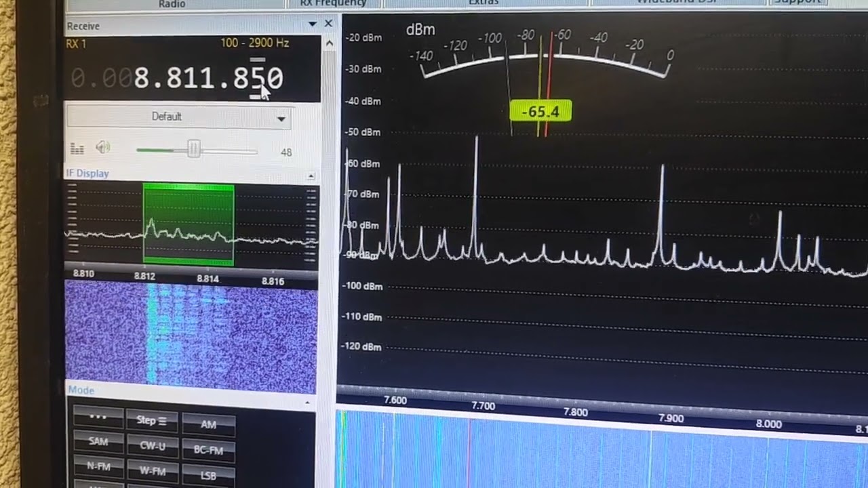Click the green IF filter passband
Viewport: 868px width, 488px height.
pos(189,224)
